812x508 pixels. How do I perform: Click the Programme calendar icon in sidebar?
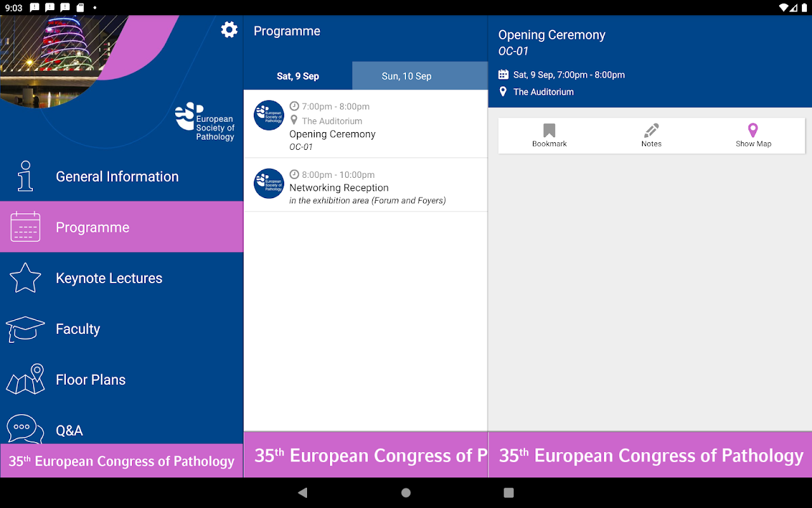[25, 227]
